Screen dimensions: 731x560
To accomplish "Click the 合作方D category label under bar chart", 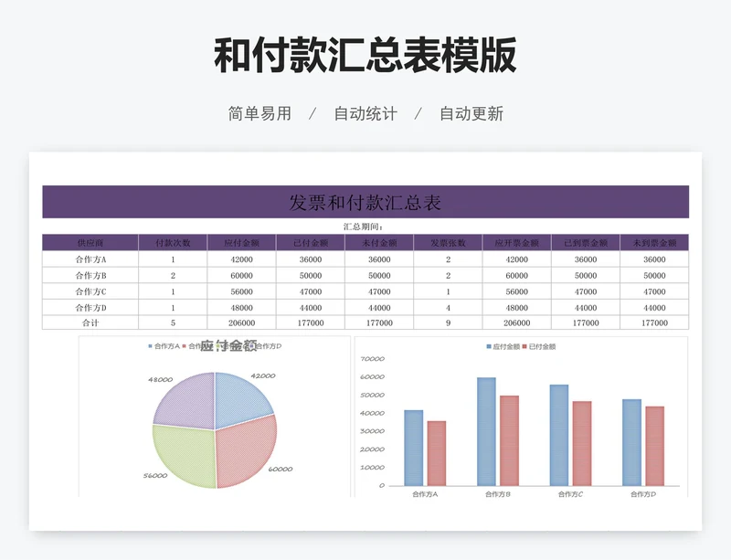I will [643, 494].
